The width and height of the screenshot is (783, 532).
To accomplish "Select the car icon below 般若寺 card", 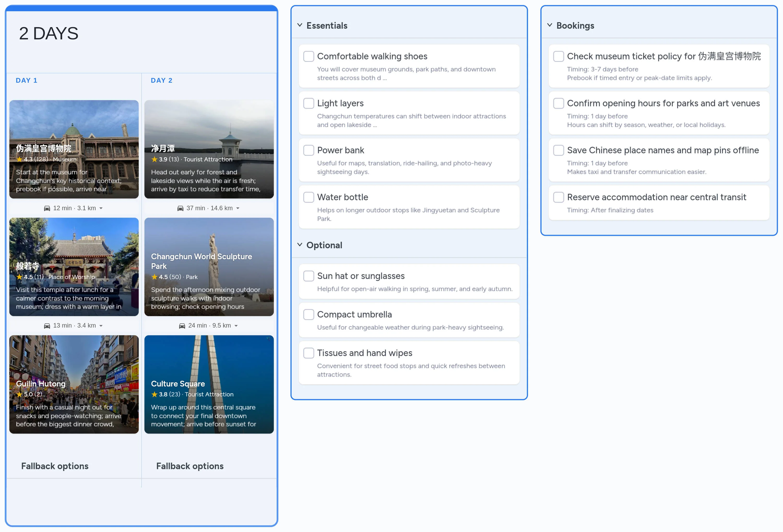I will [47, 325].
